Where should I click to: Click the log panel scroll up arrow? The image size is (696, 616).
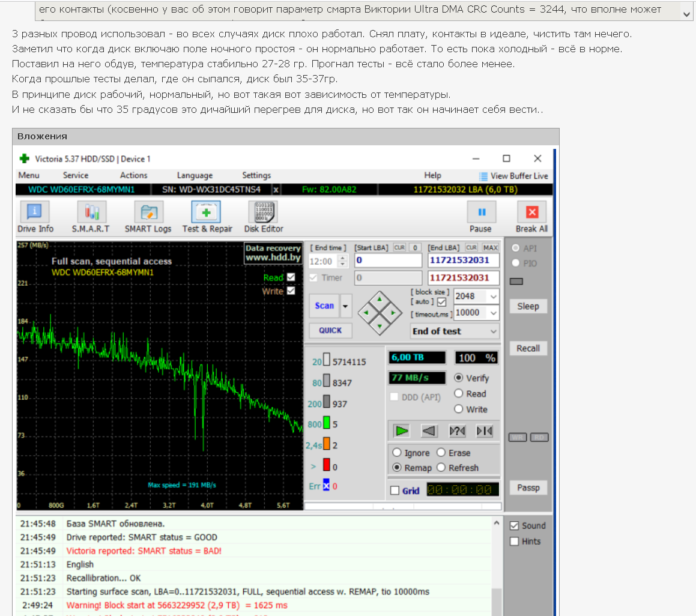(x=496, y=524)
